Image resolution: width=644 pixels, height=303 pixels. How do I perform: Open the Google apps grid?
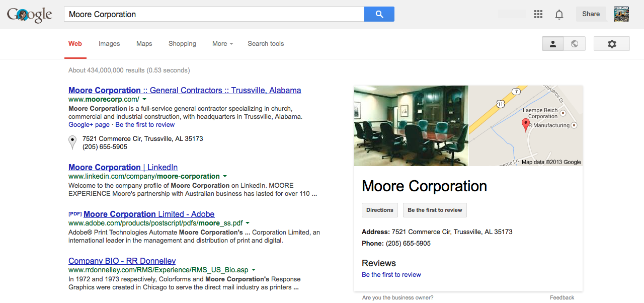[x=538, y=14]
